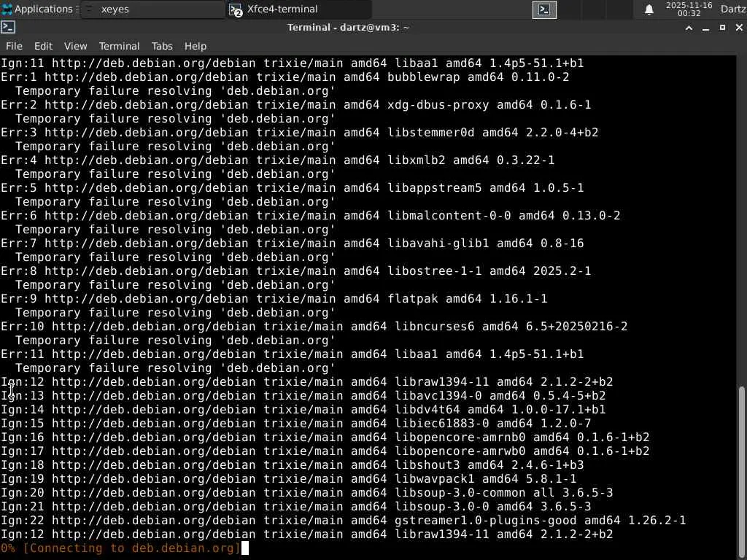
Task: Open notifications via the bell icon
Action: click(x=649, y=9)
